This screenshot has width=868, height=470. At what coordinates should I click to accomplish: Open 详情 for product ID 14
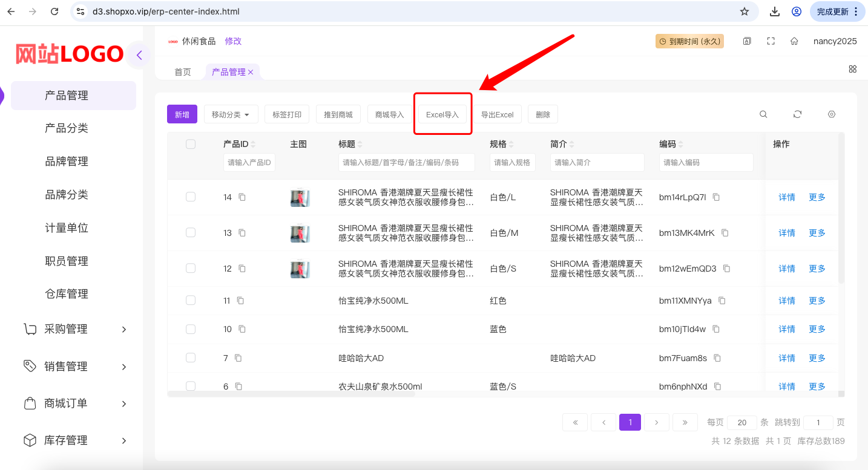pyautogui.click(x=787, y=197)
